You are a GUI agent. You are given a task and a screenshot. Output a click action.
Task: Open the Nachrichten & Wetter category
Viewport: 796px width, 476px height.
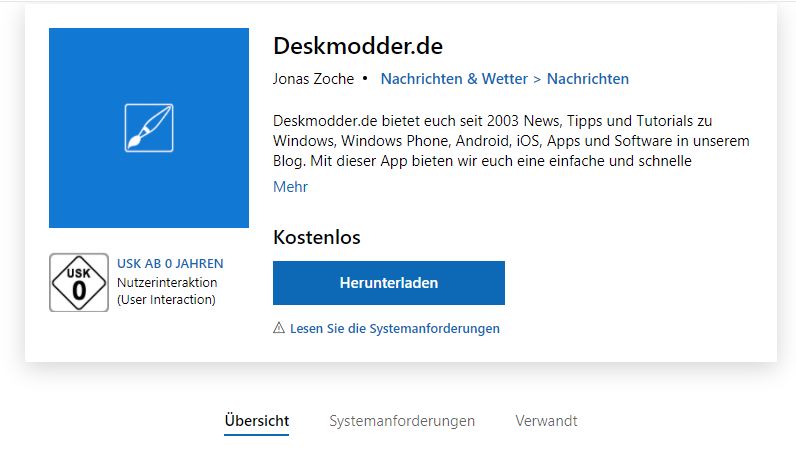tap(454, 79)
